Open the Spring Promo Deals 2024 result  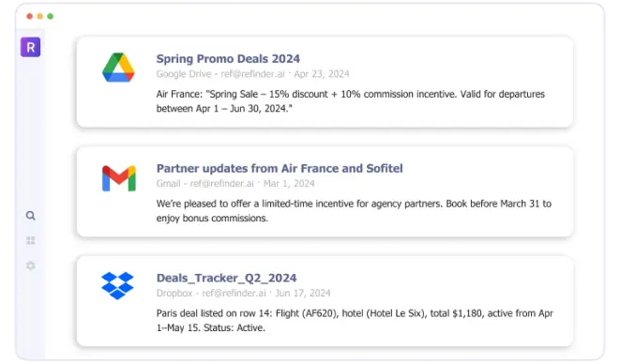(228, 58)
